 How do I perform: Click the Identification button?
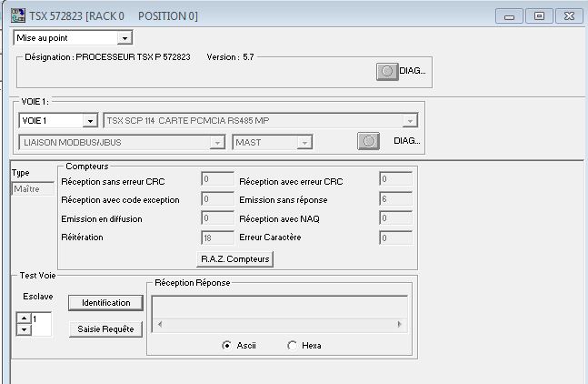tap(105, 303)
